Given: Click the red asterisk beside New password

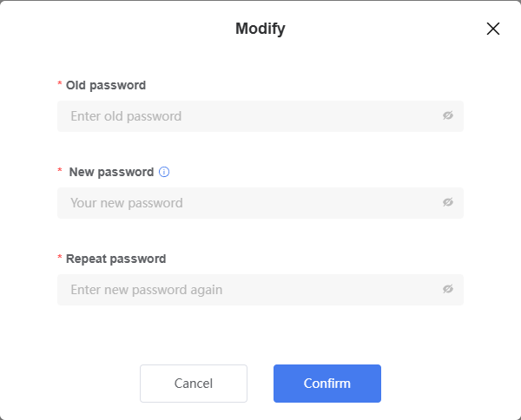Looking at the screenshot, I should (60, 170).
